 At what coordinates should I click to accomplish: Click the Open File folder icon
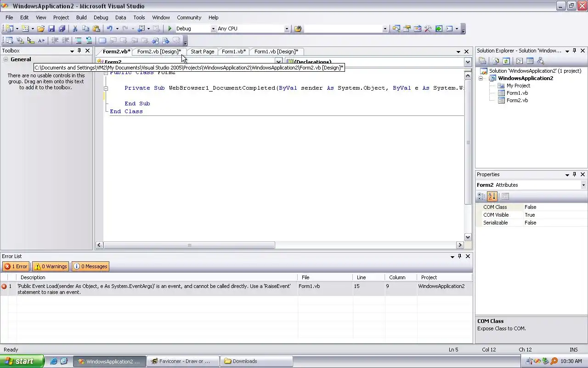pyautogui.click(x=41, y=29)
